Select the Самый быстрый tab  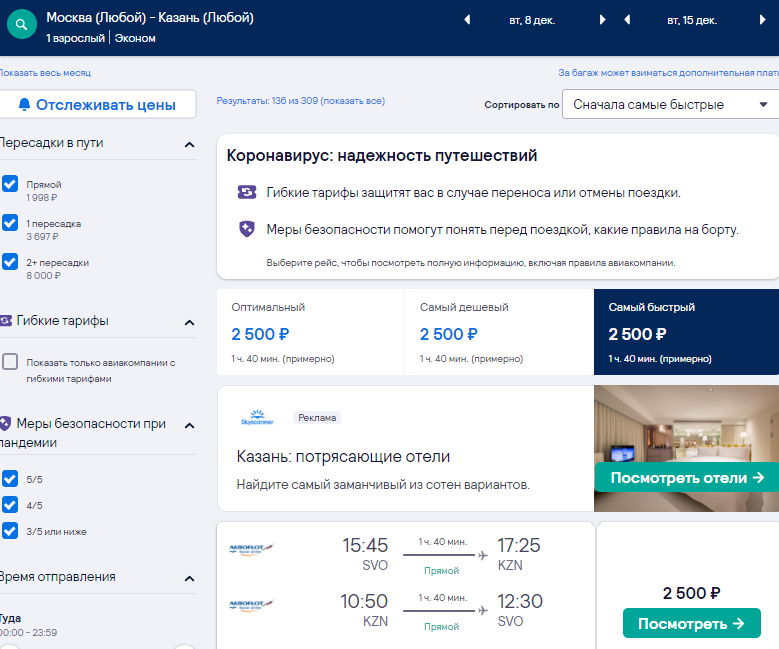(x=687, y=332)
